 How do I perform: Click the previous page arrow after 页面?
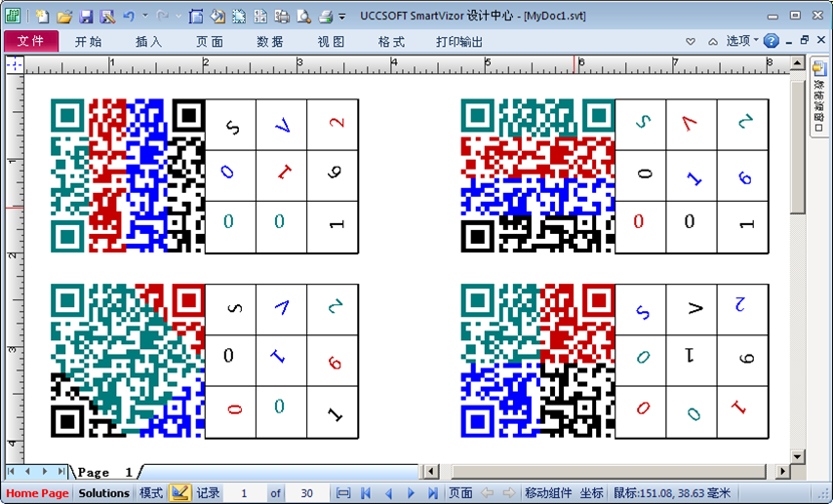click(x=487, y=493)
